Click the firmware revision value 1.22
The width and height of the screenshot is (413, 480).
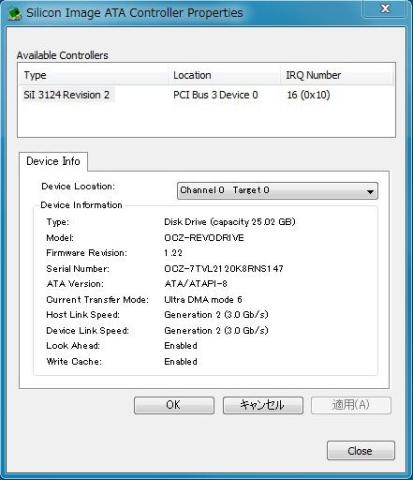click(173, 253)
